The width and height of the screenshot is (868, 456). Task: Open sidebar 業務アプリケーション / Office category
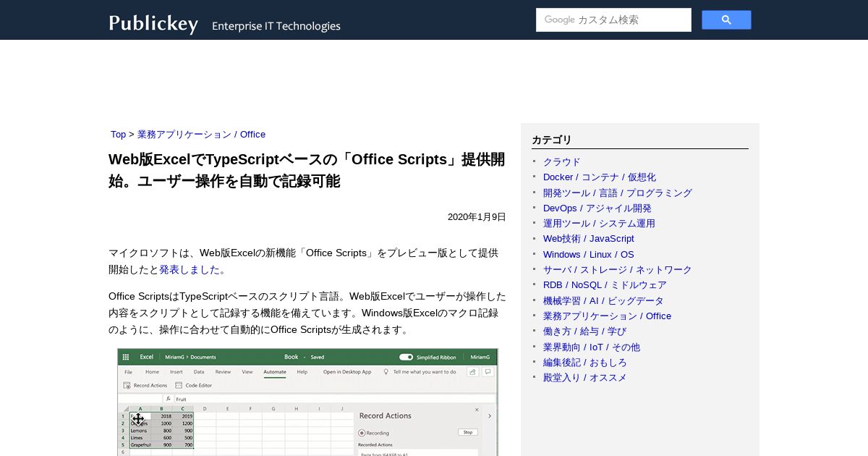[607, 316]
